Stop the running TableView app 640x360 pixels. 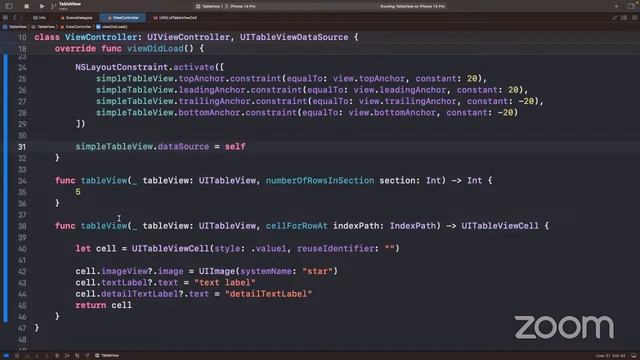[x=27, y=6]
